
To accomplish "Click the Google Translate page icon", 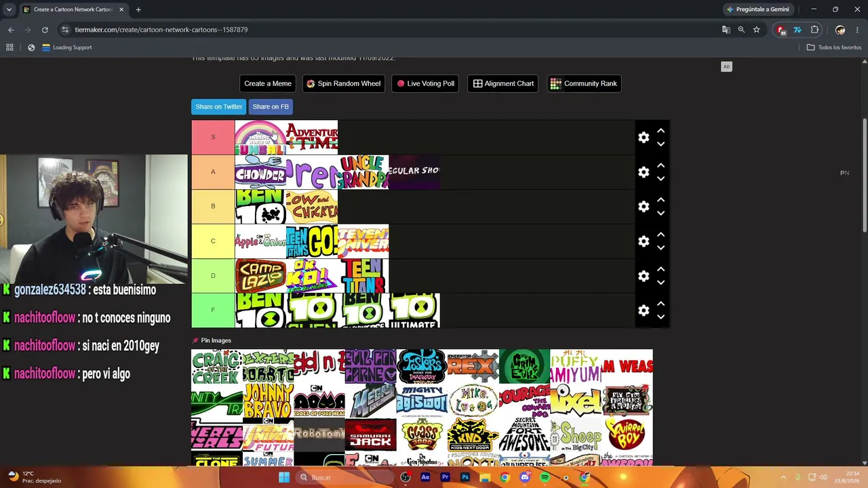I will click(726, 30).
